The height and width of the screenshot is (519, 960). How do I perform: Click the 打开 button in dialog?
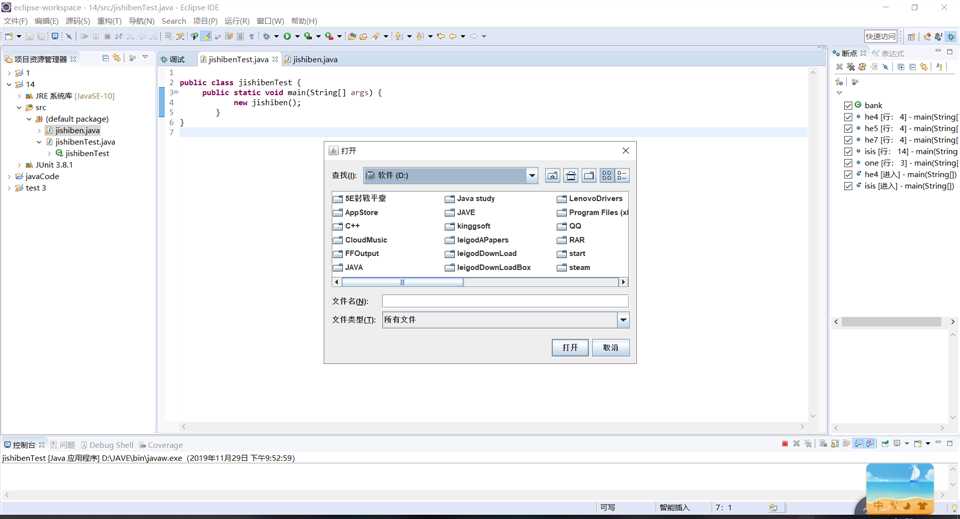(x=570, y=348)
